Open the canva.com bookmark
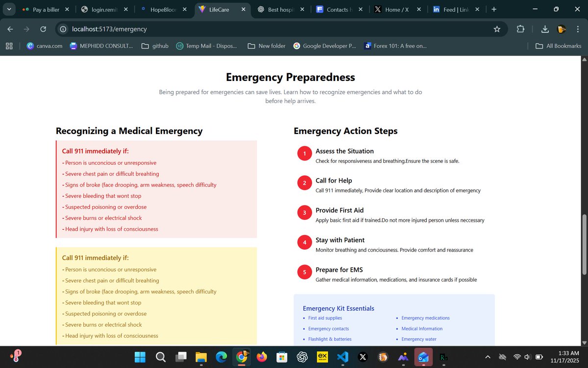 [44, 46]
